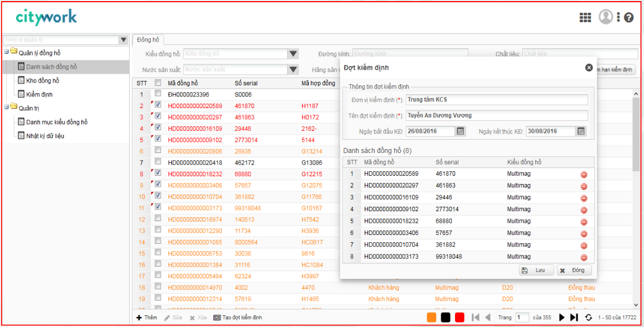Click the Chất liệu input field
The height and width of the screenshot is (327, 644).
[580, 54]
